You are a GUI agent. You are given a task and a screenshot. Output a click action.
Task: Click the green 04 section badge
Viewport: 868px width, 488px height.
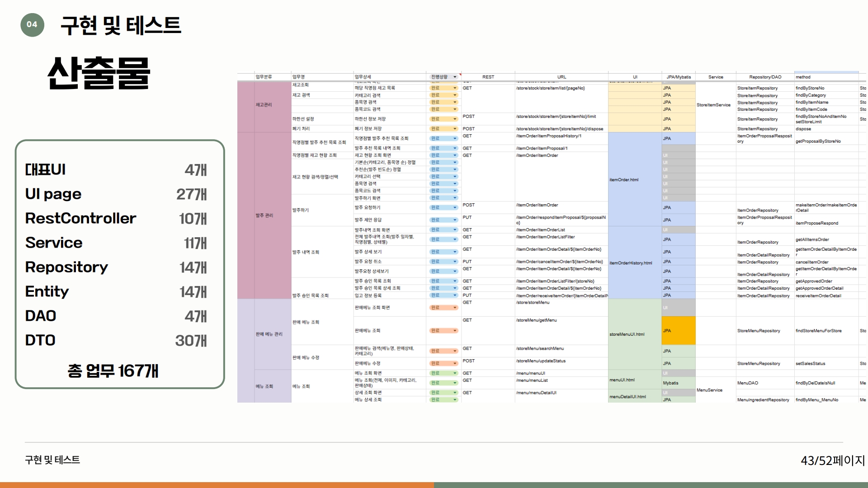pos(32,24)
